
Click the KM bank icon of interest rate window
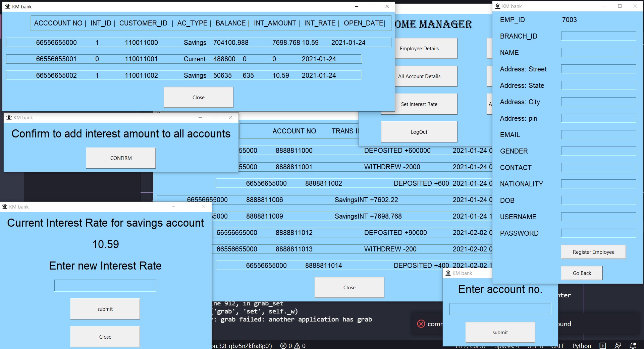point(5,207)
